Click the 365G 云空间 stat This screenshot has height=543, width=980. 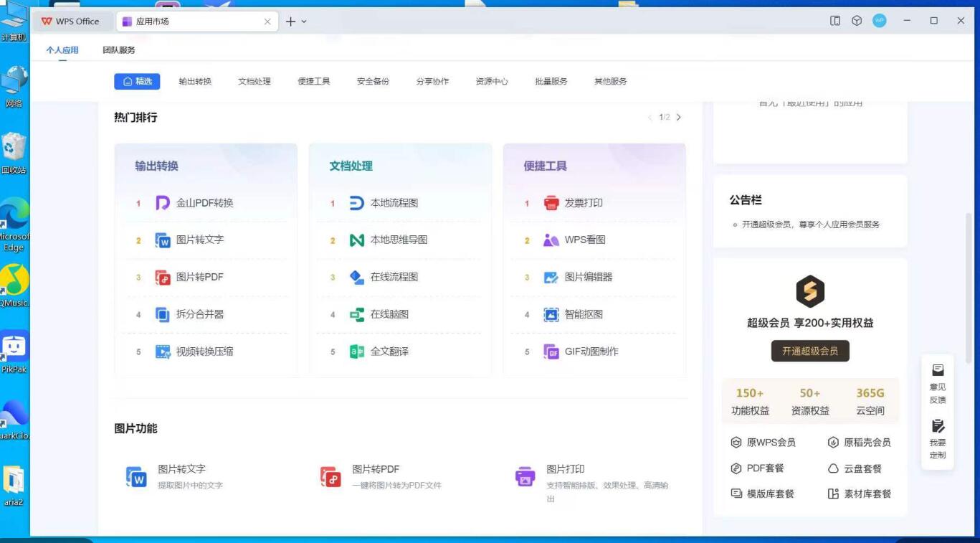tap(870, 402)
